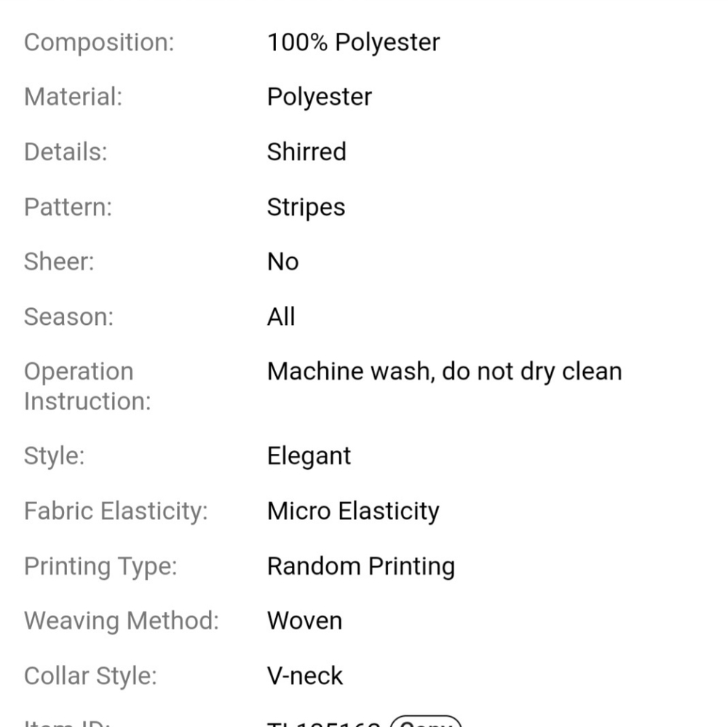
Task: Click the 'Operation Instruction:' label
Action: pyautogui.click(x=87, y=386)
